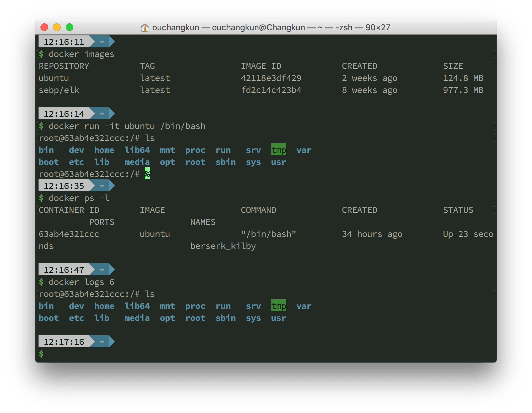Click the 12:16:11 prompt timestamp
Screen dimensions: 532x413
pyautogui.click(x=64, y=42)
